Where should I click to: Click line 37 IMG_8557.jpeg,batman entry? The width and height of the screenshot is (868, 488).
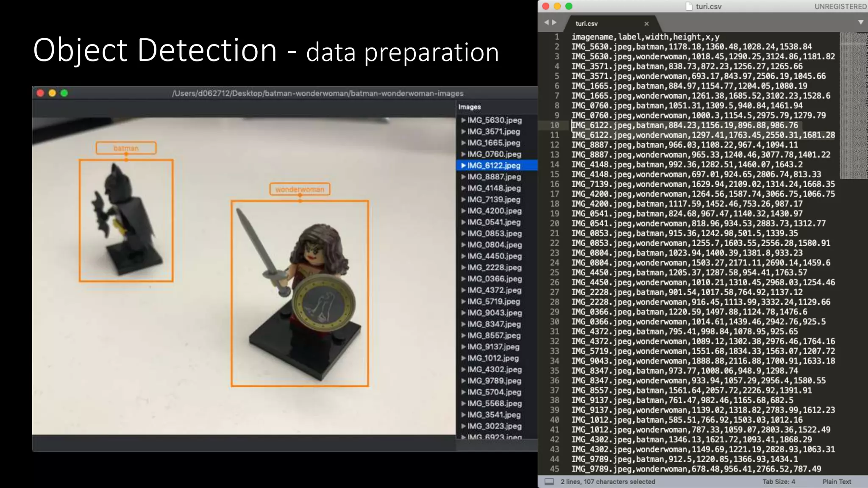point(692,390)
